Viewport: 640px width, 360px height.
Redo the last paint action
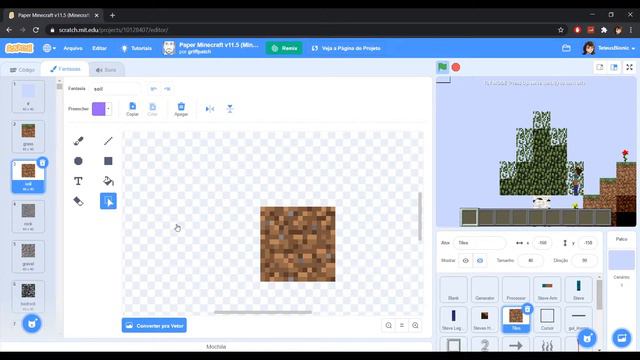point(167,89)
